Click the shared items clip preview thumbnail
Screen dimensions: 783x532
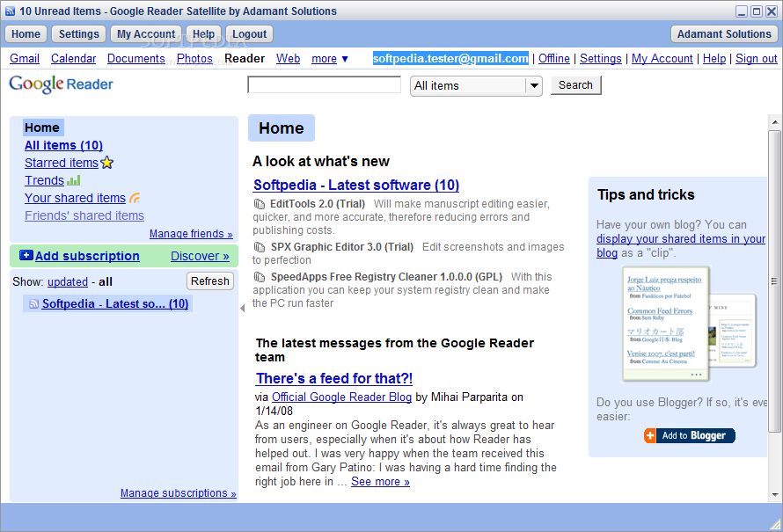[689, 324]
